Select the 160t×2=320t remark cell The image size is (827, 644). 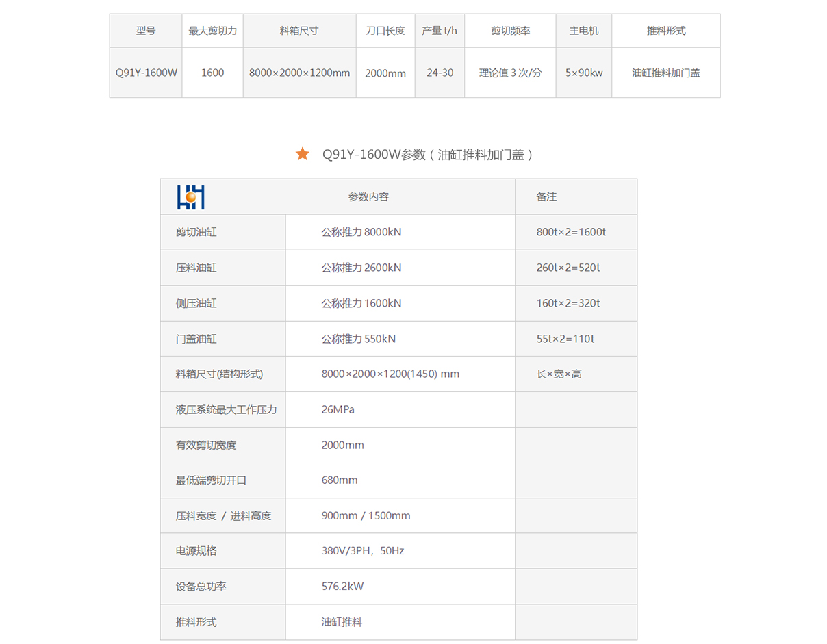(x=568, y=303)
